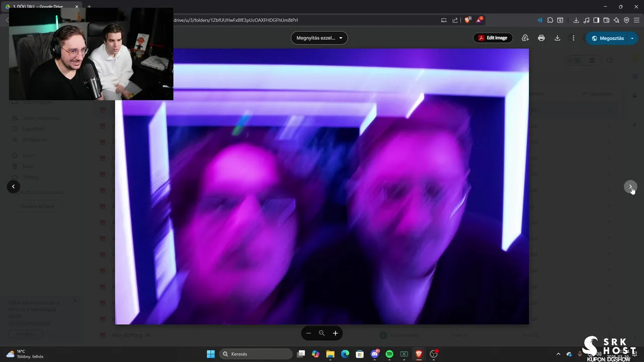Screen dimensions: 644x362
Task: Click the Megosztás share button
Action: [x=607, y=38]
